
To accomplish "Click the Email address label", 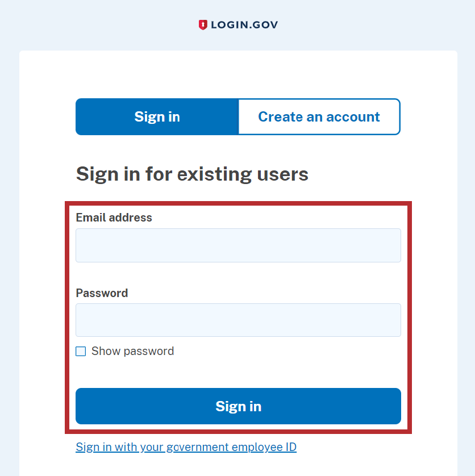I will coord(114,218).
